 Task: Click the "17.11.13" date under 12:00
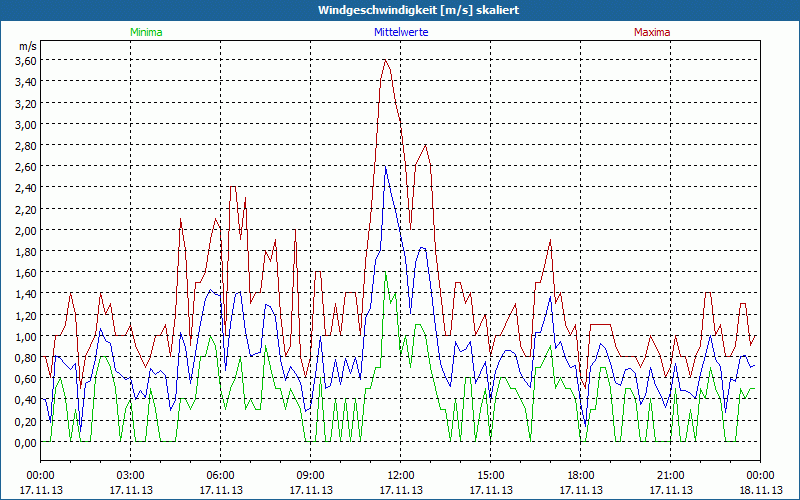coord(401,490)
